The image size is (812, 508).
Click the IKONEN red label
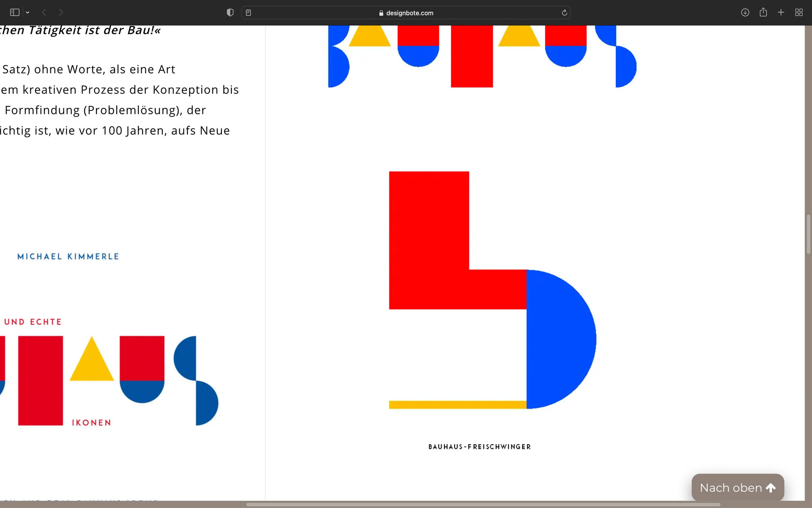click(x=91, y=422)
